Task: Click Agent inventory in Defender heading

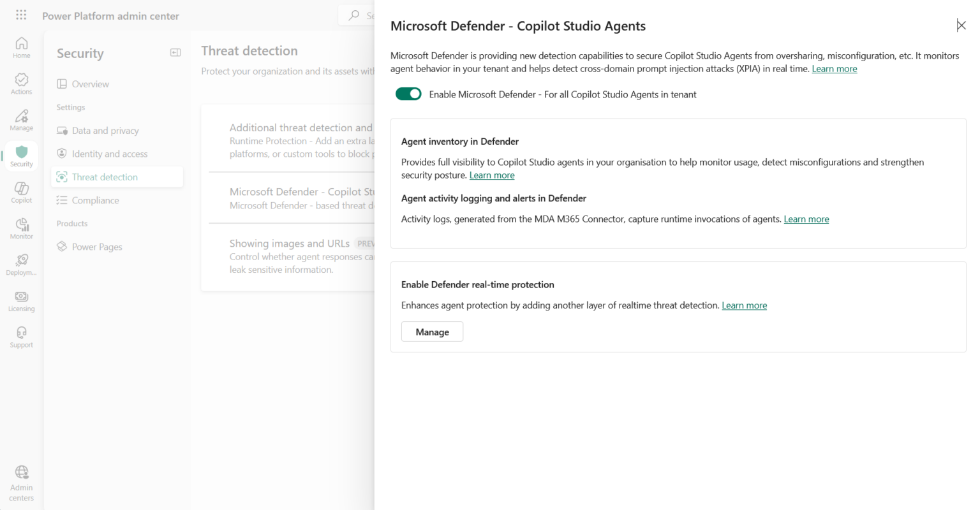Action: tap(460, 142)
